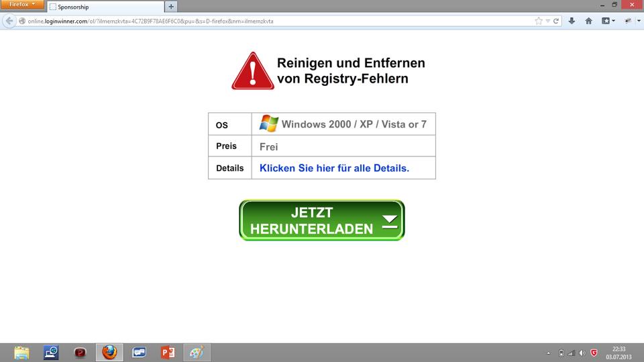644x362 pixels.
Task: Click the address bar URL field
Action: click(x=268, y=21)
